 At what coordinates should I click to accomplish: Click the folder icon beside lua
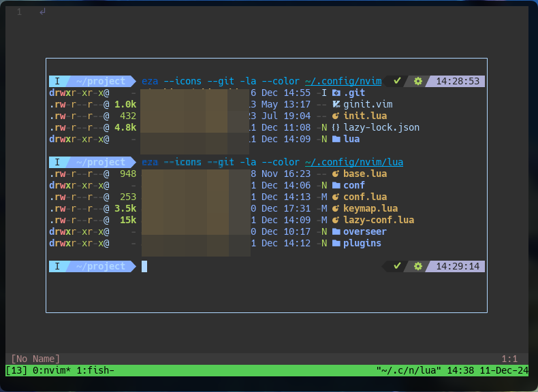point(336,140)
